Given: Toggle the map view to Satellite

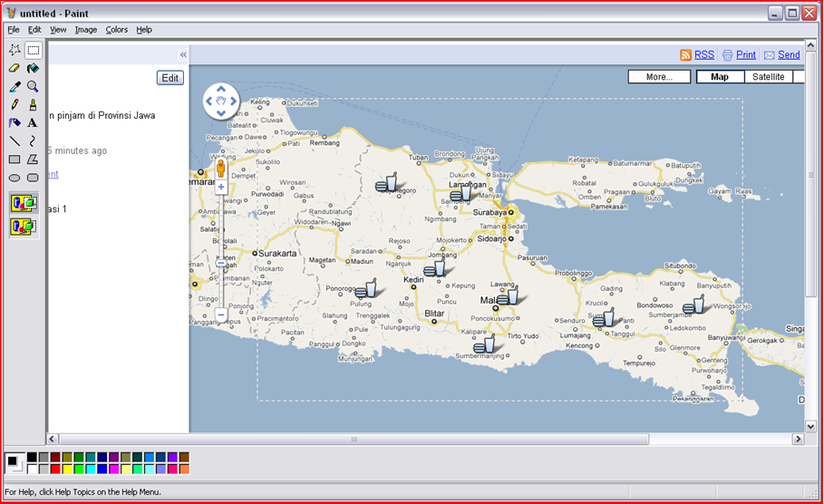Looking at the screenshot, I should [x=768, y=77].
